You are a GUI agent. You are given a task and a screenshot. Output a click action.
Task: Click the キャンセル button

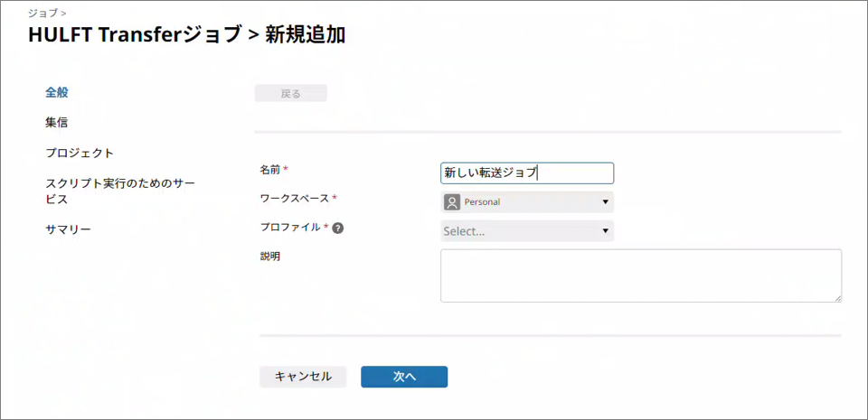click(x=303, y=377)
